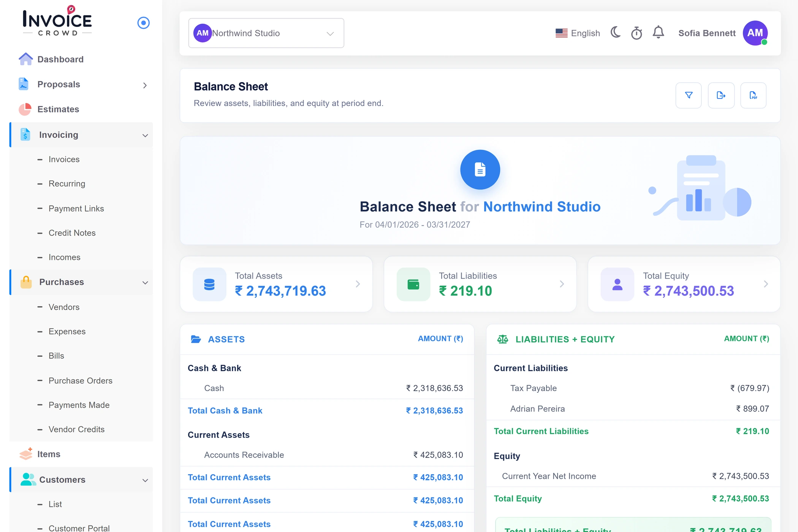Open the Dashboard home icon

point(26,59)
